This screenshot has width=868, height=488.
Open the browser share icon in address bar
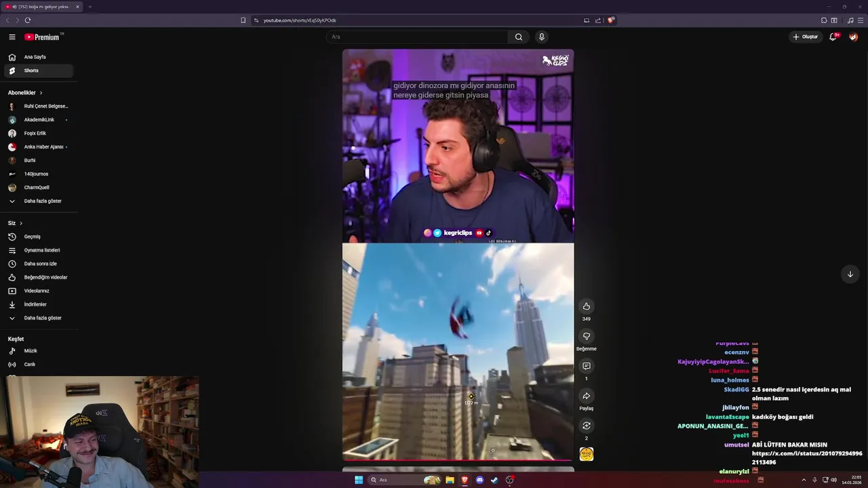(x=598, y=20)
